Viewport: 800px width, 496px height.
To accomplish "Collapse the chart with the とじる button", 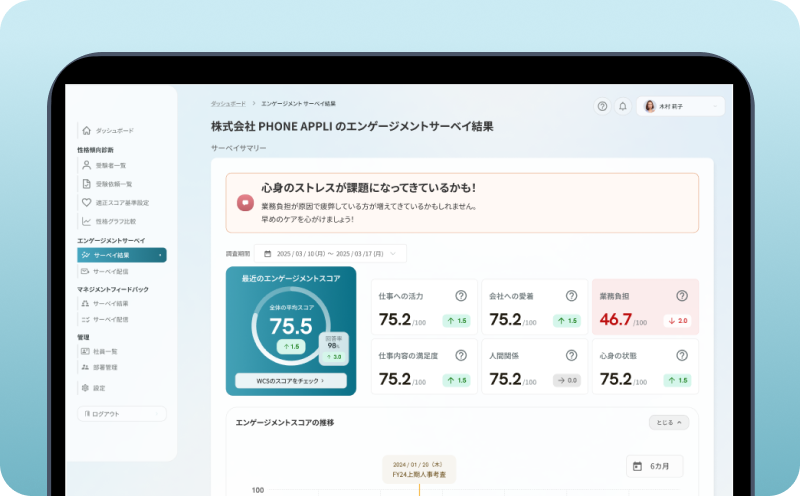I will (669, 423).
